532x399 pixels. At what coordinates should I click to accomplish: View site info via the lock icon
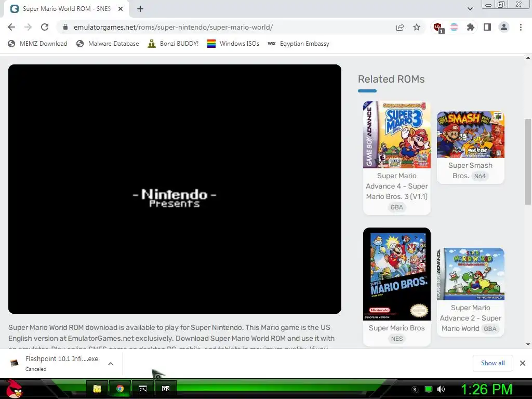[65, 27]
